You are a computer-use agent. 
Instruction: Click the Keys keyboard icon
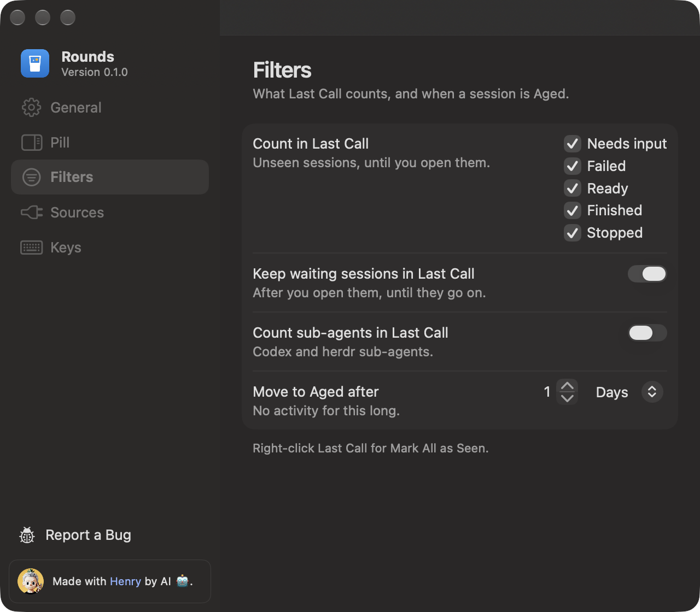[32, 248]
